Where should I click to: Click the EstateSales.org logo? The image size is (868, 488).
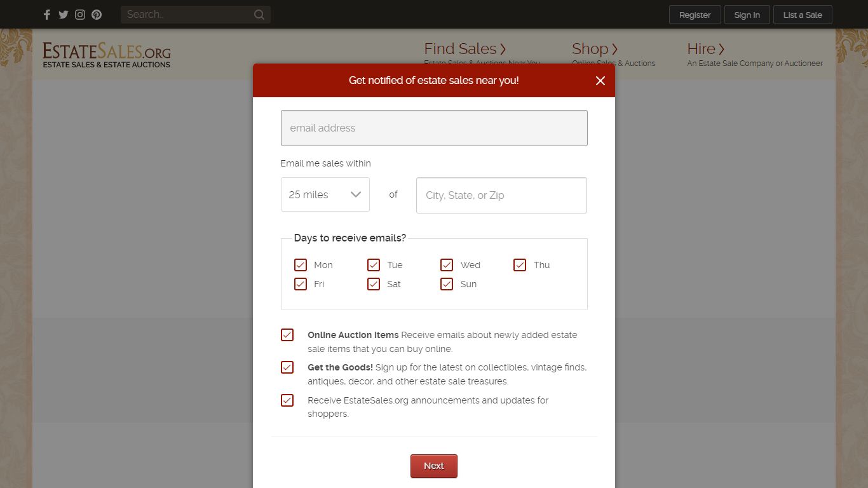pyautogui.click(x=107, y=55)
